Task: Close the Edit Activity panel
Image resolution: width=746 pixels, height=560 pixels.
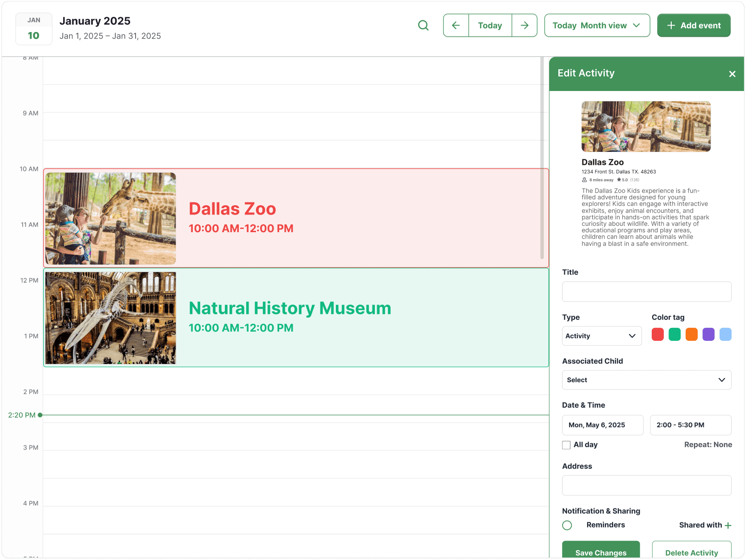Action: click(x=732, y=74)
